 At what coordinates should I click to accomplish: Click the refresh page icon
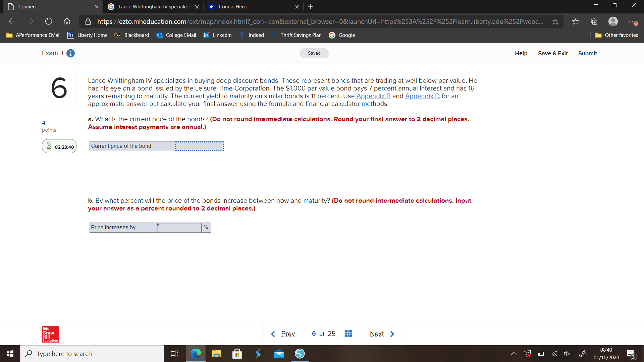click(x=48, y=21)
